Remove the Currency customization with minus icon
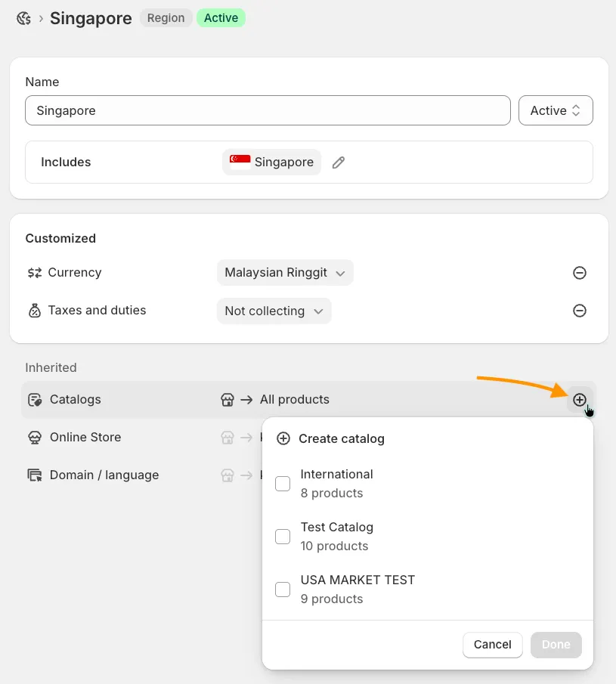This screenshot has width=616, height=684. pos(580,273)
